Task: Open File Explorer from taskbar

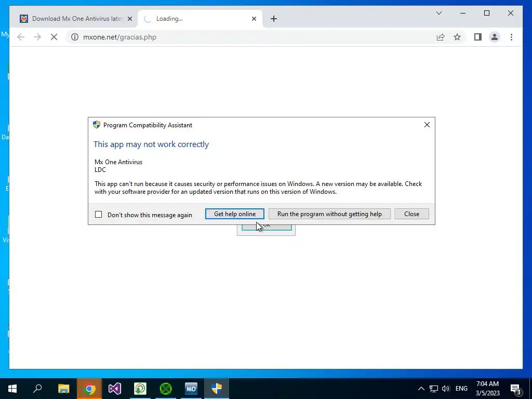Action: (63, 389)
